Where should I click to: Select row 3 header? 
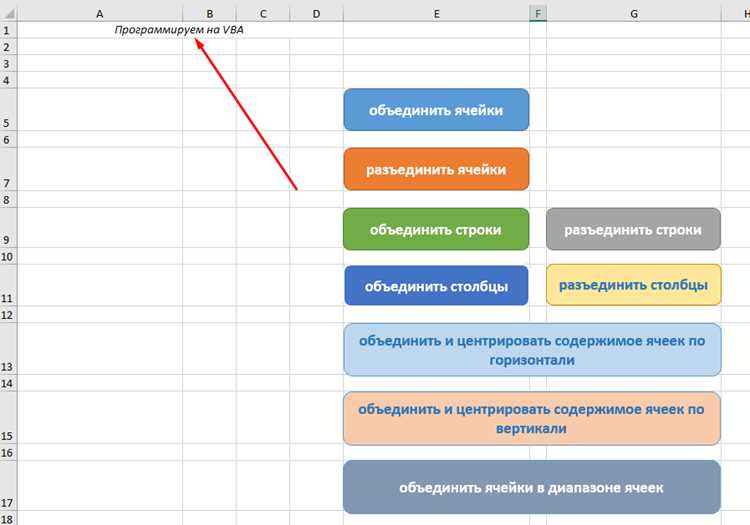[x=8, y=64]
